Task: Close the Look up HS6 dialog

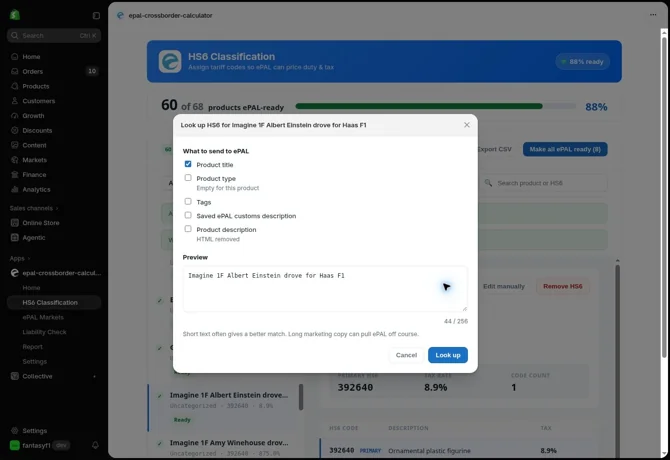Action: (x=467, y=125)
